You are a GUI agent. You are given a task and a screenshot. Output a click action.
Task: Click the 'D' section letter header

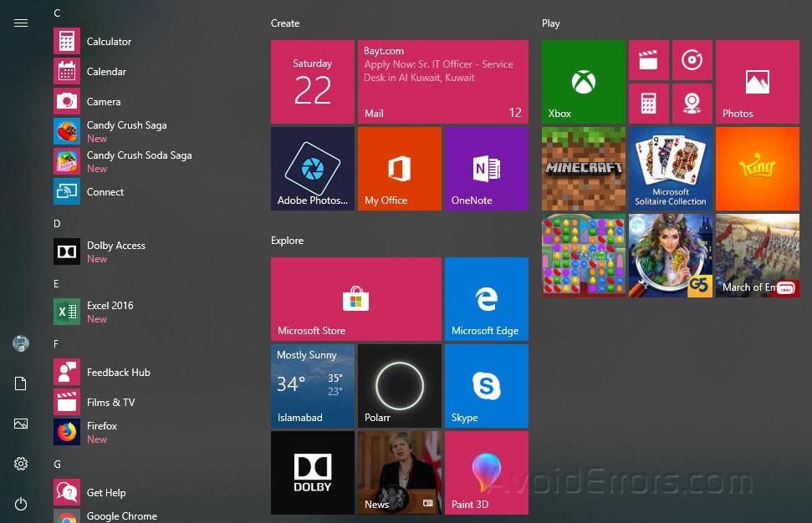pyautogui.click(x=56, y=223)
